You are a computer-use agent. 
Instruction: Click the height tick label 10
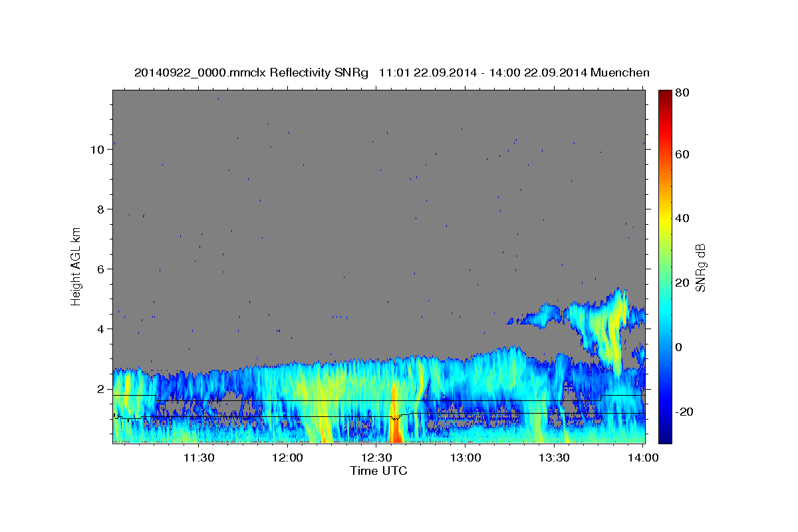coord(98,150)
